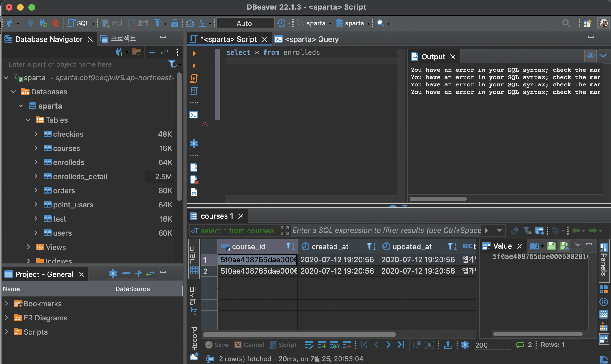
Task: Toggle the Text (텍스트) view mode
Action: [x=194, y=301]
